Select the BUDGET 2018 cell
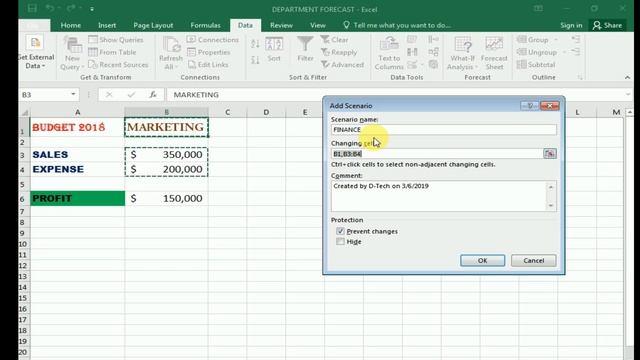 tap(78, 127)
